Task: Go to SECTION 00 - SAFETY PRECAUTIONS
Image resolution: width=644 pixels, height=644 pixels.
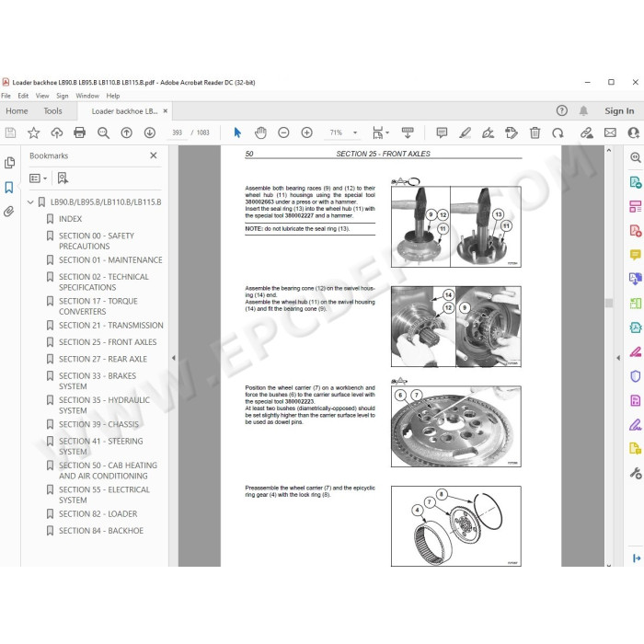Action: click(96, 241)
